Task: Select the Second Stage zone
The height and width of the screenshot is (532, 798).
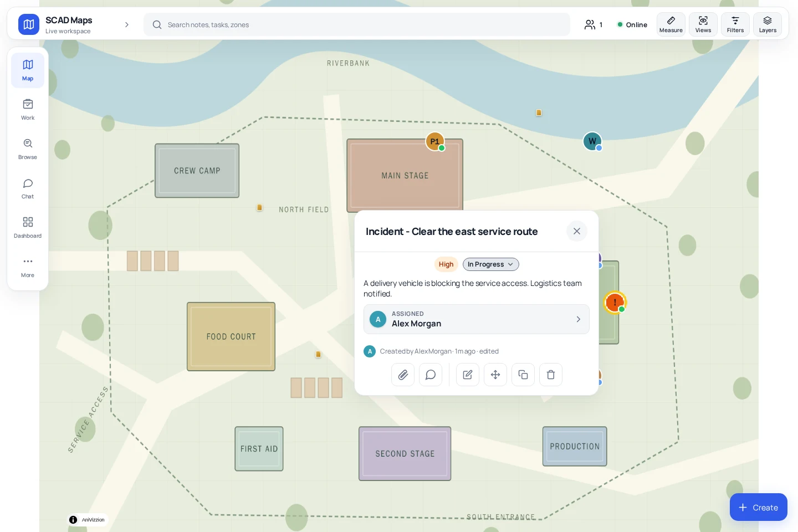Action: [x=405, y=453]
